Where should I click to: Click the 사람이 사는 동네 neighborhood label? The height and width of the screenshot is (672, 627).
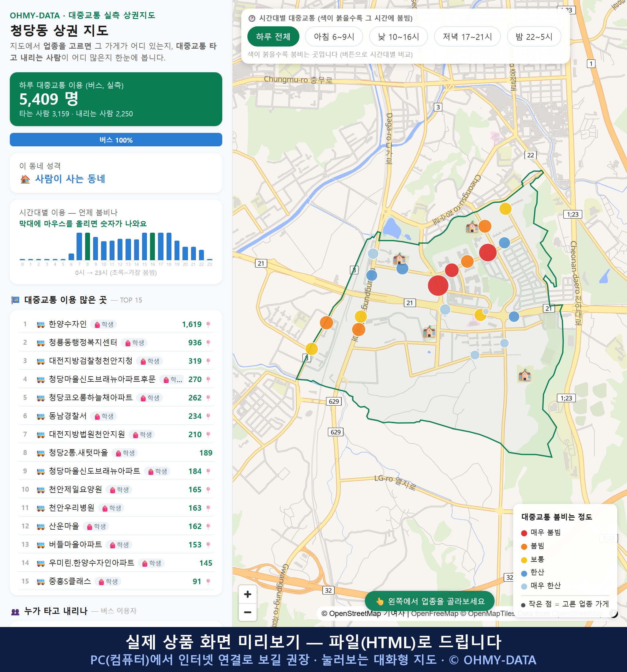tap(70, 179)
